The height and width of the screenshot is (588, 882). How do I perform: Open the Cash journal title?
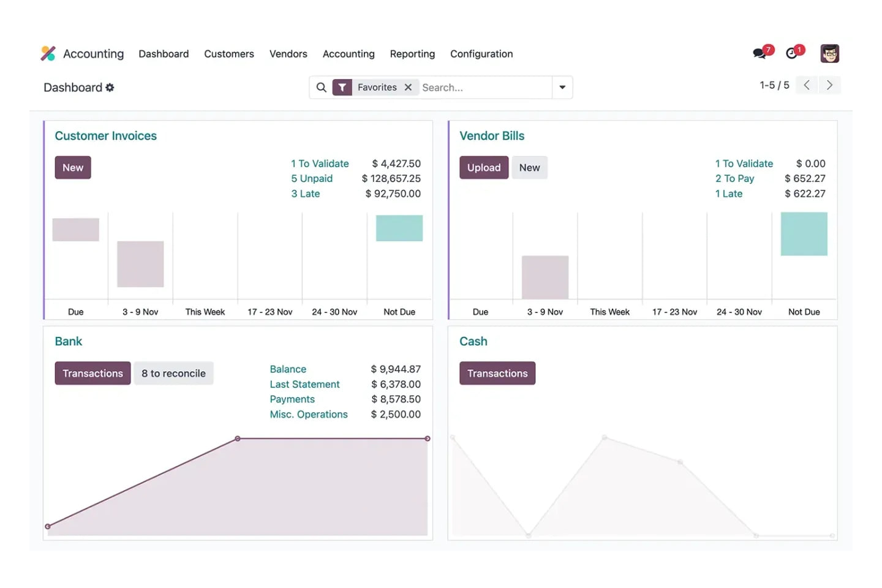point(473,341)
